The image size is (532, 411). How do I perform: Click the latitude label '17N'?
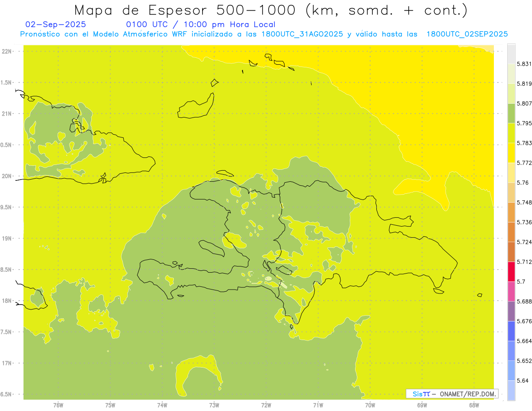pyautogui.click(x=7, y=363)
